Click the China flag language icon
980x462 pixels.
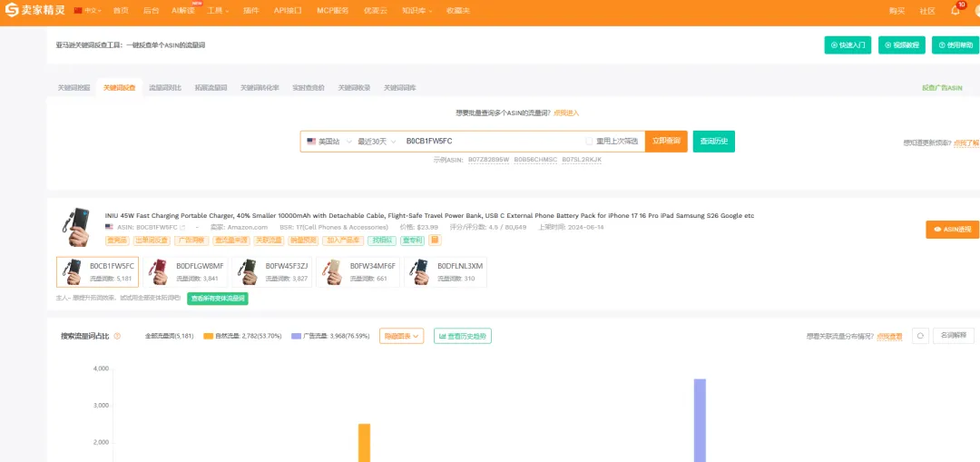[78, 11]
